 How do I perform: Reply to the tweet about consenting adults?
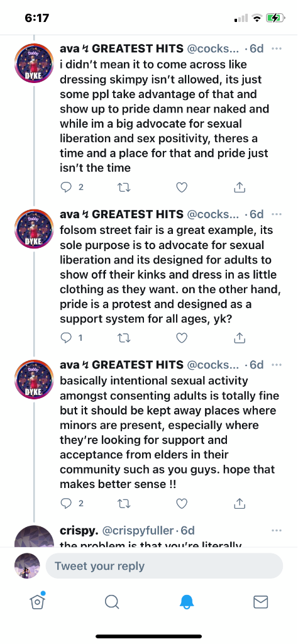click(66, 503)
